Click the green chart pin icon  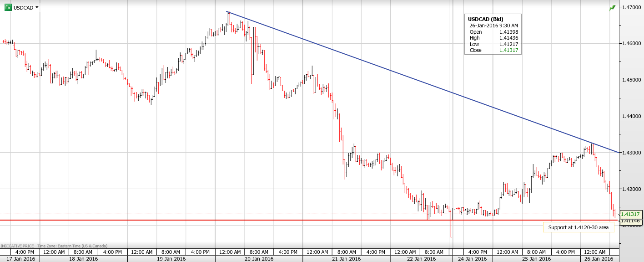(x=612, y=8)
